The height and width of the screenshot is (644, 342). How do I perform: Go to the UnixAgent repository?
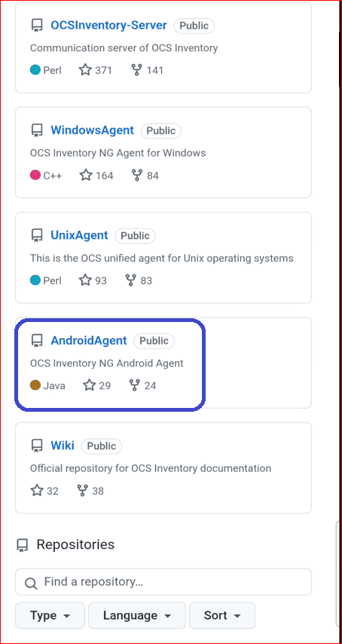coord(79,236)
